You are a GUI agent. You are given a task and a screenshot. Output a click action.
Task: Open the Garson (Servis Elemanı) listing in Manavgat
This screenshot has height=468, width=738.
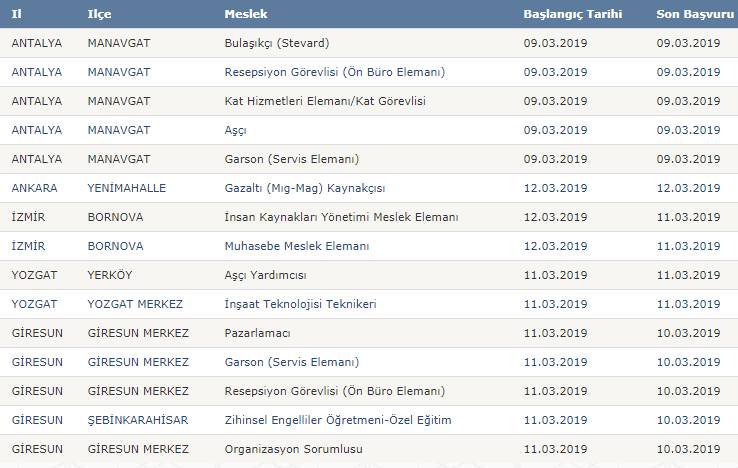[x=292, y=159]
